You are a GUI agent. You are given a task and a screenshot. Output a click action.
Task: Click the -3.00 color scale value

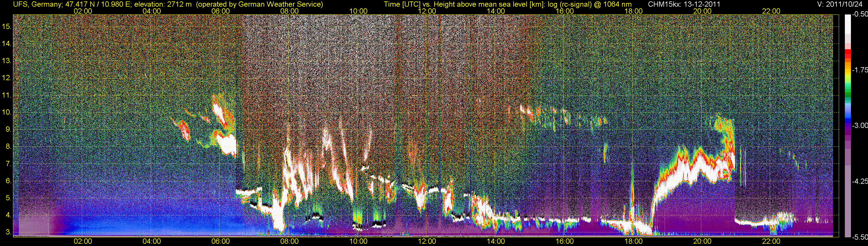point(860,126)
